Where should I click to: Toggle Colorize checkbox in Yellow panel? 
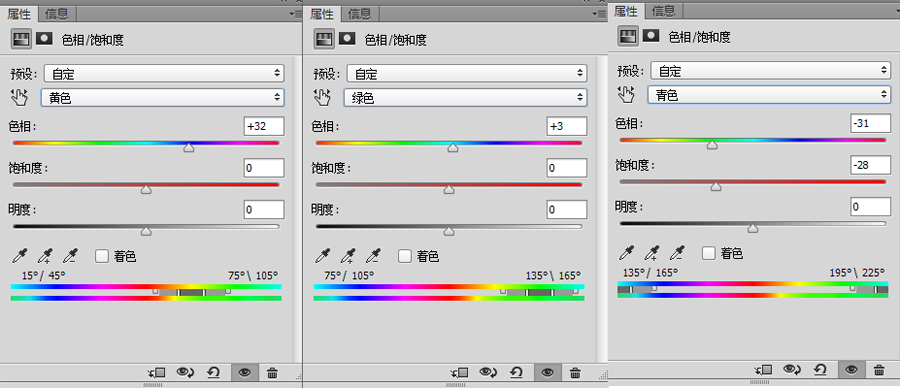point(102,256)
